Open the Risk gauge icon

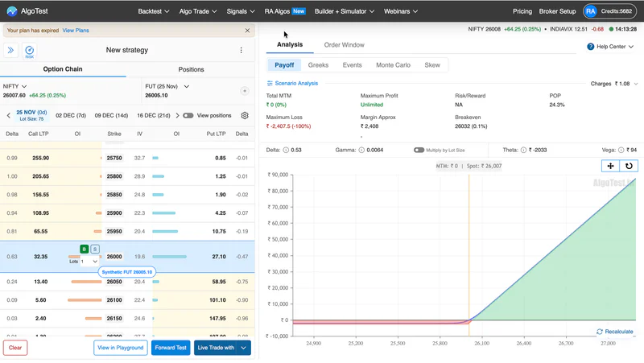pyautogui.click(x=30, y=51)
